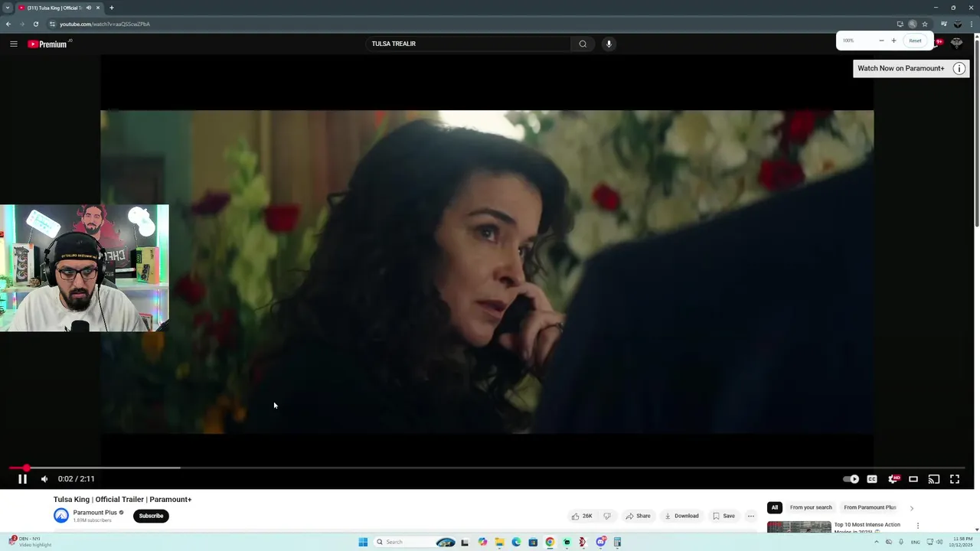Image resolution: width=980 pixels, height=551 pixels.
Task: Switch to theater mode
Action: click(913, 479)
